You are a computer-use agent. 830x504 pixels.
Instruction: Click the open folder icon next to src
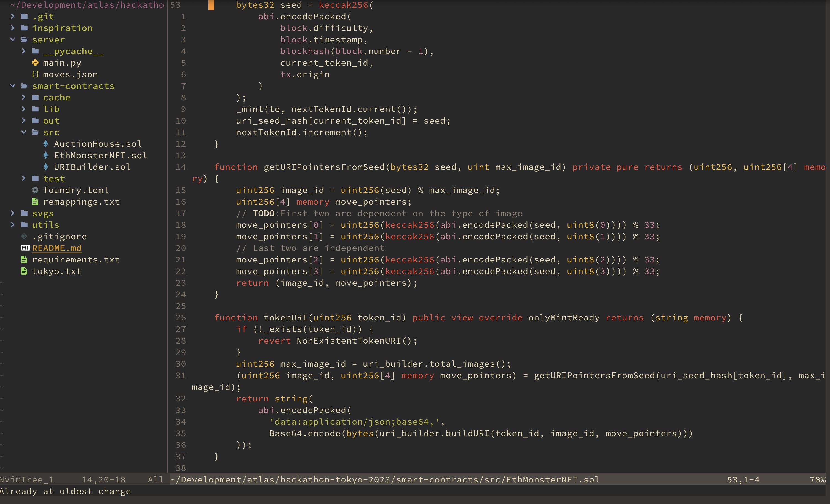pos(35,132)
